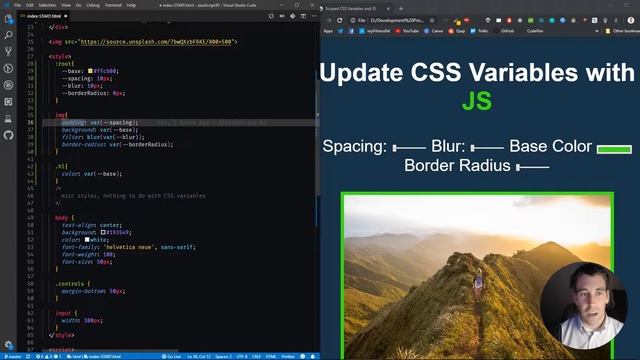Screen dimensions: 640x360
Task: Open the Edit menu in VS Code
Action: click(29, 5)
